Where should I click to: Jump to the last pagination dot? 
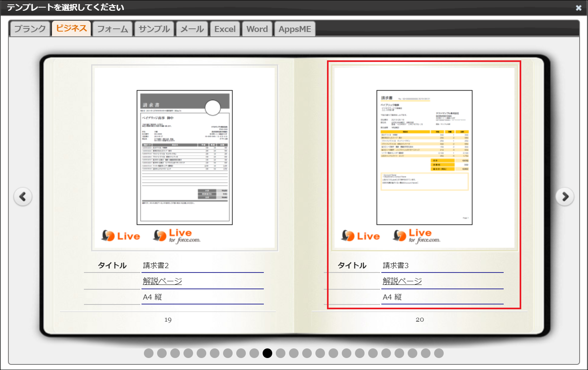point(439,353)
